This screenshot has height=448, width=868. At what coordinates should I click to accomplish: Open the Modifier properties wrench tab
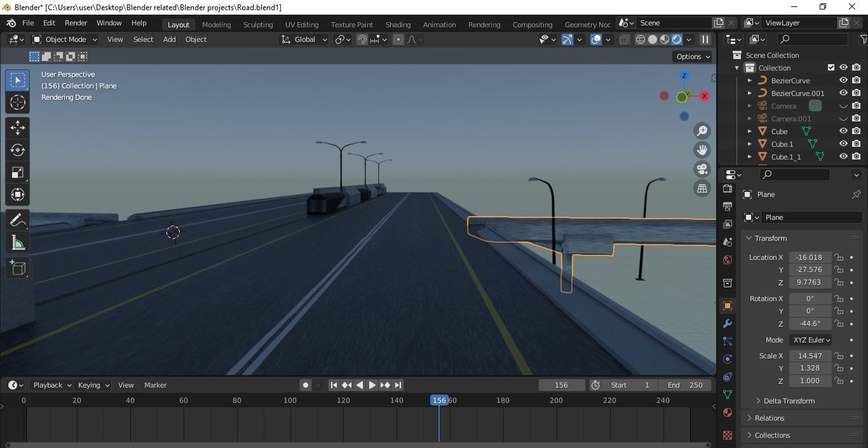click(x=728, y=323)
